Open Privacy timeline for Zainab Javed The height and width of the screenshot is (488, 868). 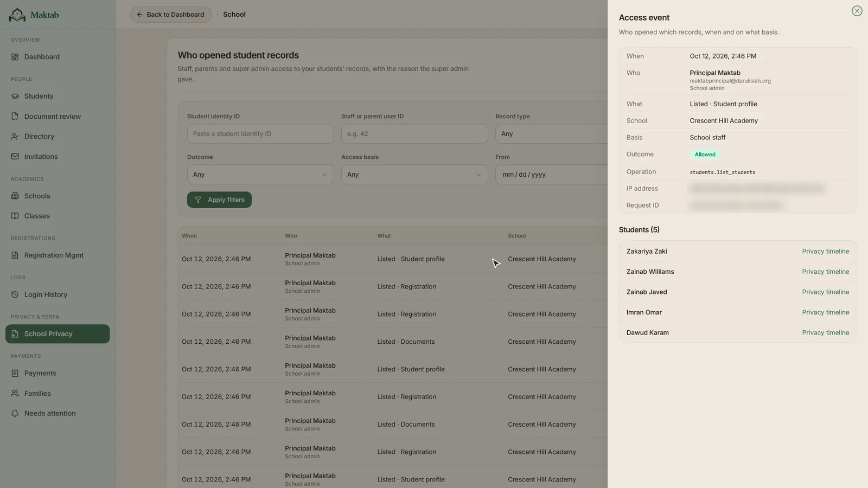pos(825,292)
